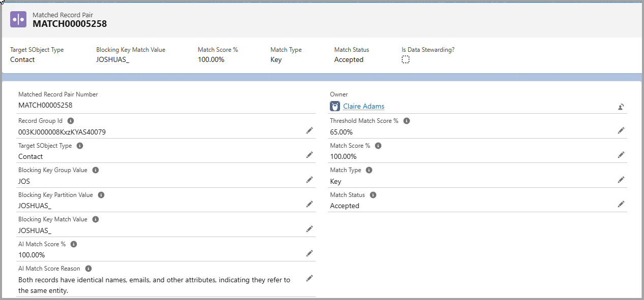Edit the Match Type field
This screenshot has height=300, width=644.
[x=621, y=180]
